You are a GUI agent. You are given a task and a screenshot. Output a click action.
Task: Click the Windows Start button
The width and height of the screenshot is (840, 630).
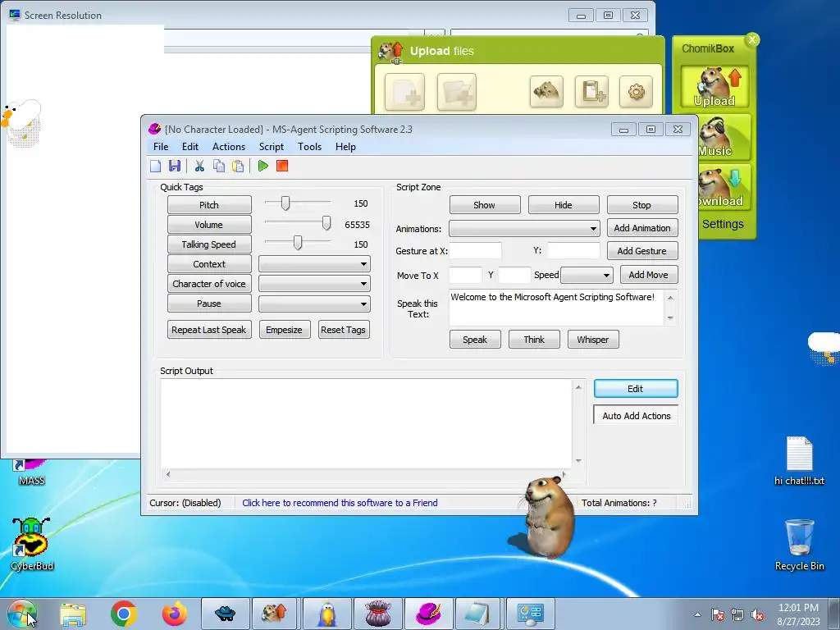[x=21, y=614]
